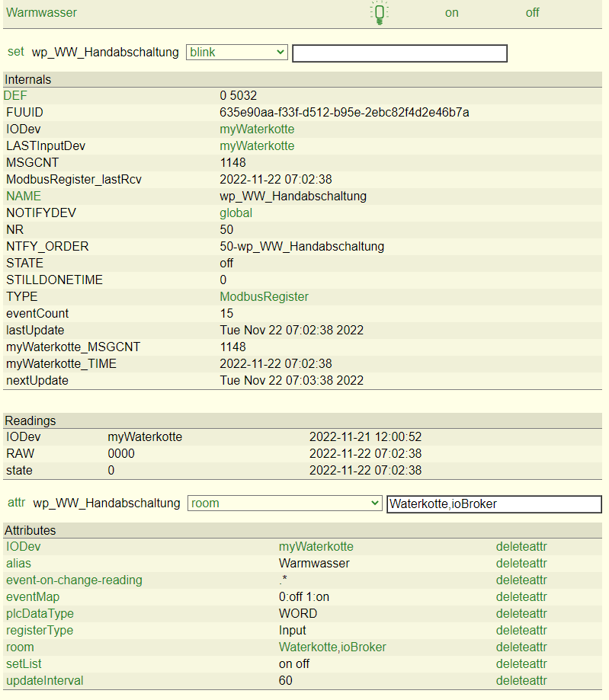Switch Warmwasser on
Viewport: 609px width, 700px height.
tap(452, 13)
